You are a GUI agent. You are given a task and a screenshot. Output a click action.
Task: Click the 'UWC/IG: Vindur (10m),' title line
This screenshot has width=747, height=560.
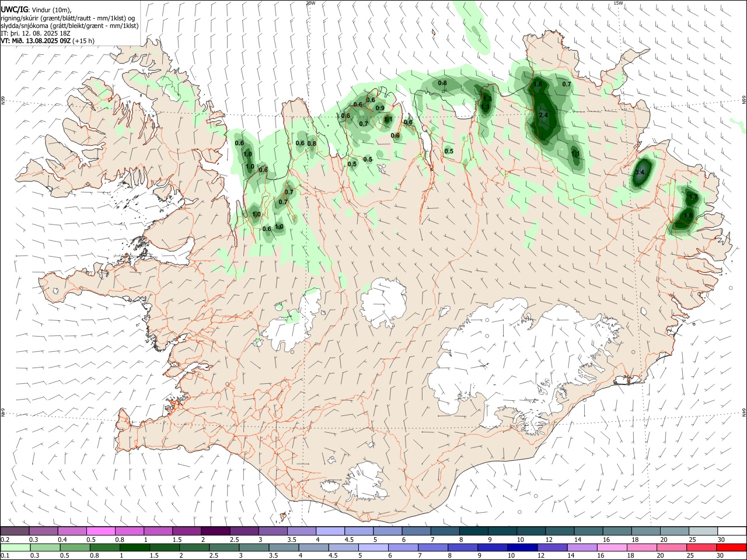[x=36, y=9]
